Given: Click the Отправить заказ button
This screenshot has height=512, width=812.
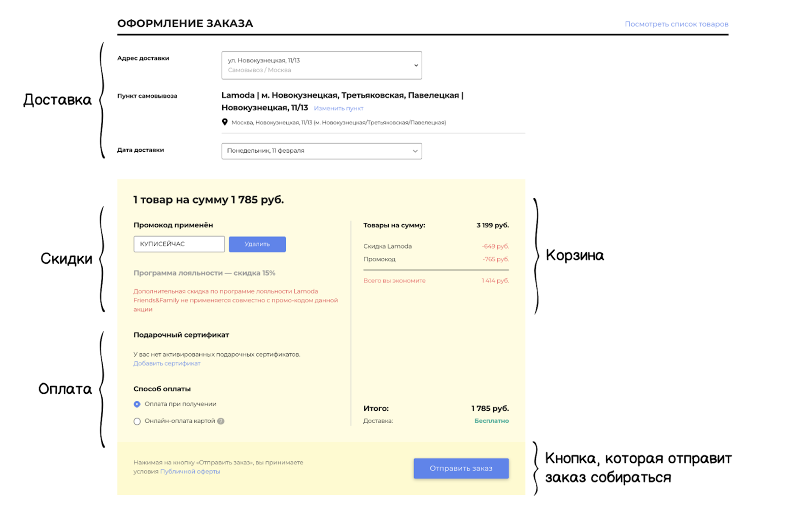Looking at the screenshot, I should (x=461, y=468).
